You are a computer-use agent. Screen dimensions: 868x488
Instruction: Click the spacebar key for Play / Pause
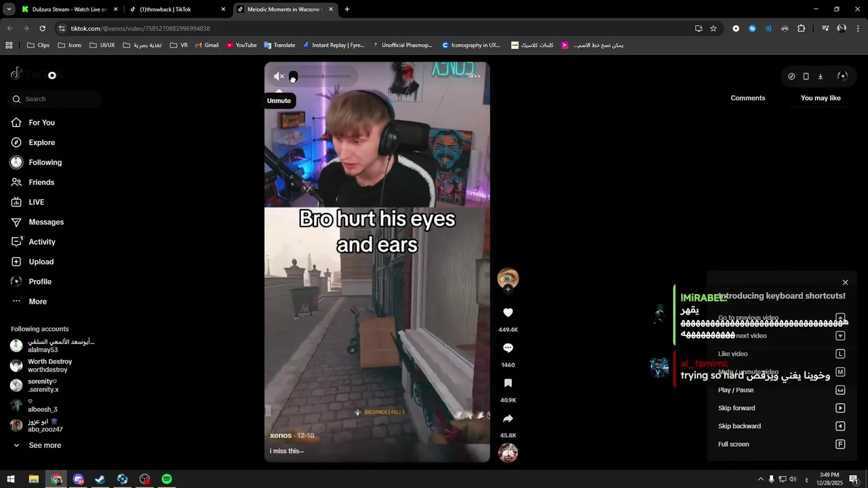pyautogui.click(x=840, y=390)
